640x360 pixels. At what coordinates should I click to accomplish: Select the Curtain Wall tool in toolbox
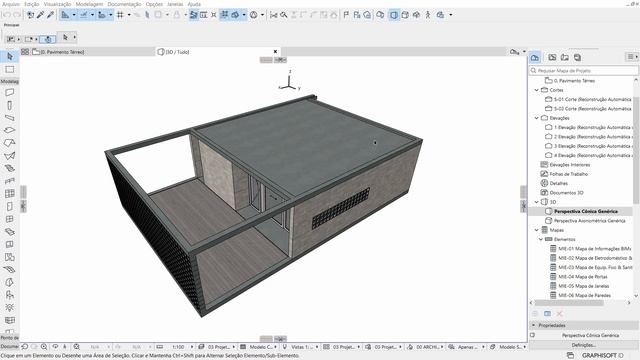click(x=10, y=193)
